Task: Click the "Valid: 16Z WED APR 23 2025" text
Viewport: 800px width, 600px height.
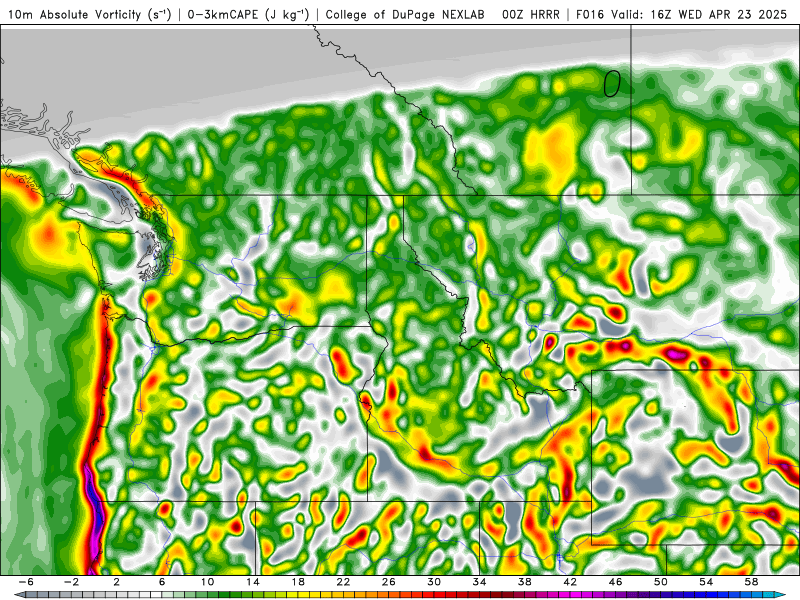Action: point(697,15)
